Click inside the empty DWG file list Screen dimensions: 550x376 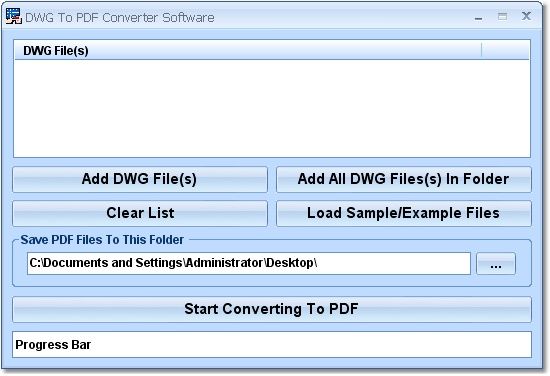(272, 108)
